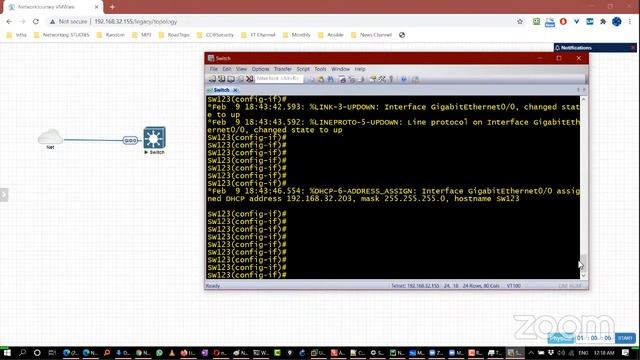
Task: Open the News Channel bookmark folder
Action: point(371,35)
